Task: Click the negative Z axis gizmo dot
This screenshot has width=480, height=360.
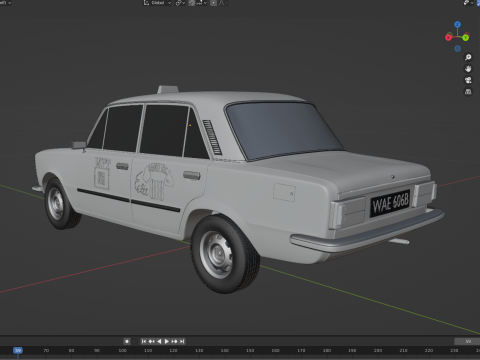Action: point(457,49)
